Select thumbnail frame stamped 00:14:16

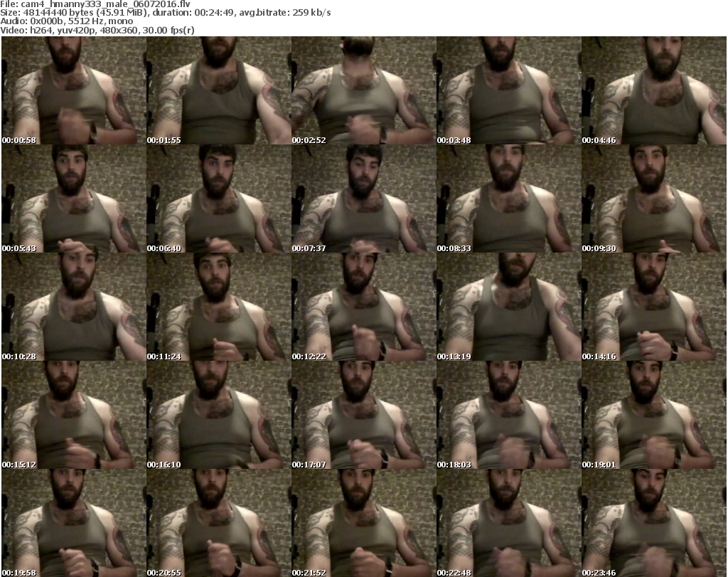654,307
